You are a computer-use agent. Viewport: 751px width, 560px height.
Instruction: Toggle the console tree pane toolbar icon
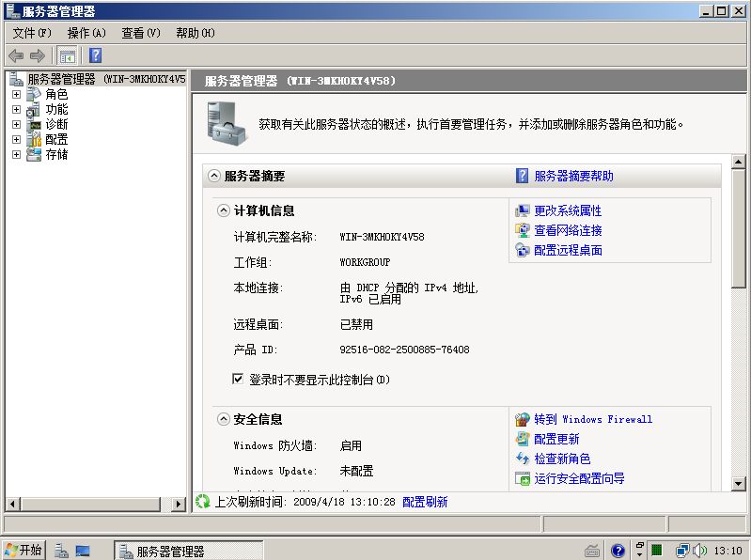67,56
